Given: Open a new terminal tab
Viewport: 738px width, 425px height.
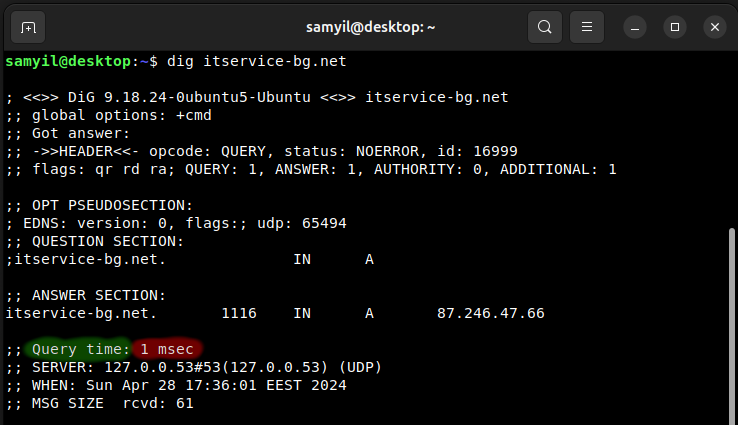Looking at the screenshot, I should click(28, 27).
